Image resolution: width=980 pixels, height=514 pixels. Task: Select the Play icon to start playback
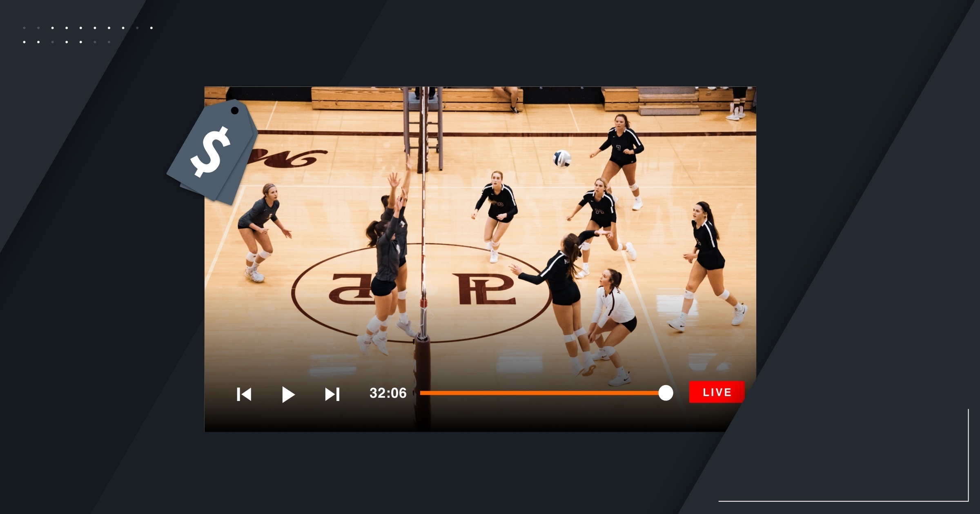(x=288, y=394)
